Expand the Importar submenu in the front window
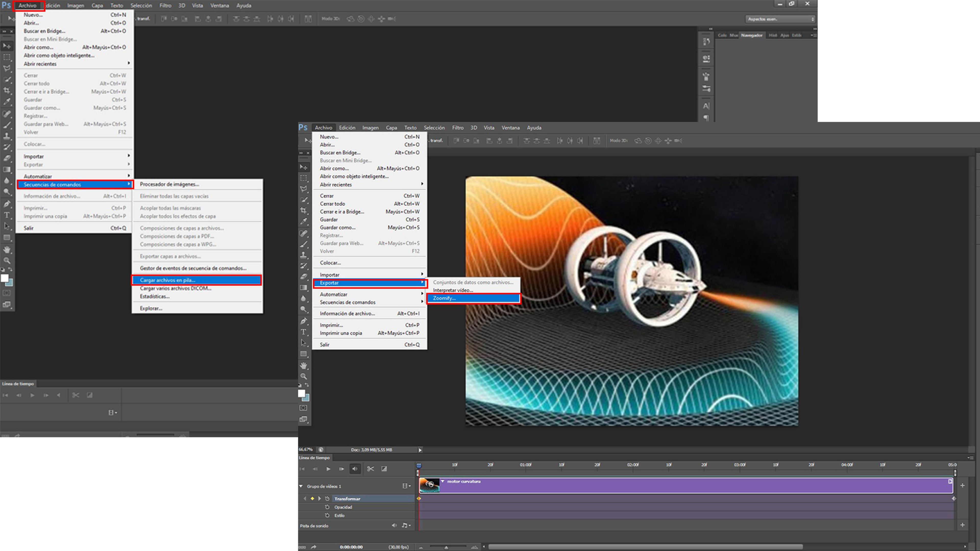980x551 pixels. coord(369,274)
